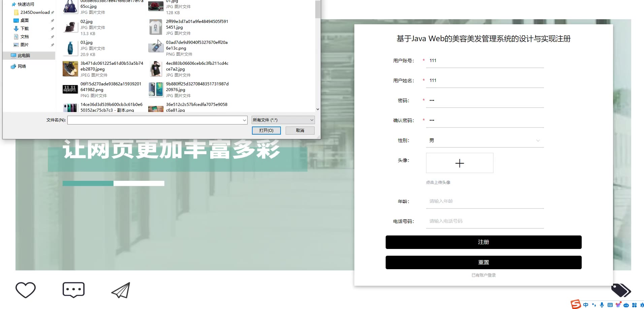
Task: Click the plus avatar upload box
Action: (459, 163)
